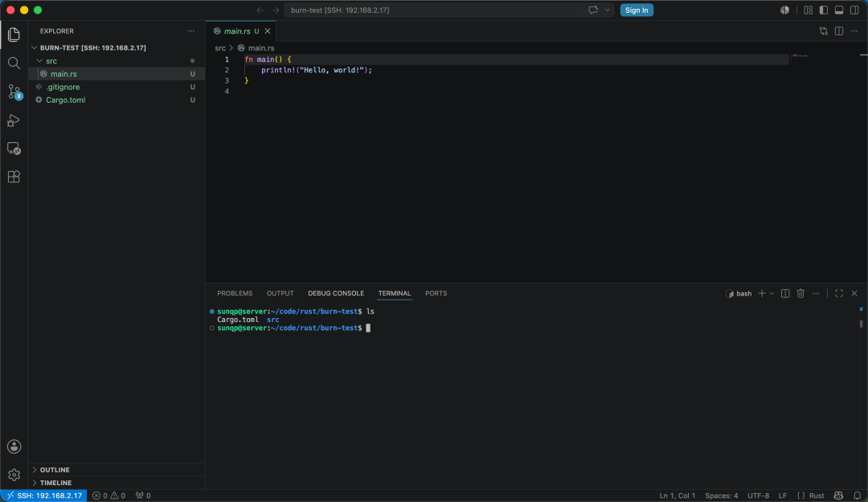Screen dimensions: 868x502
Task: Open the Accounts menu icon
Action: (14, 447)
